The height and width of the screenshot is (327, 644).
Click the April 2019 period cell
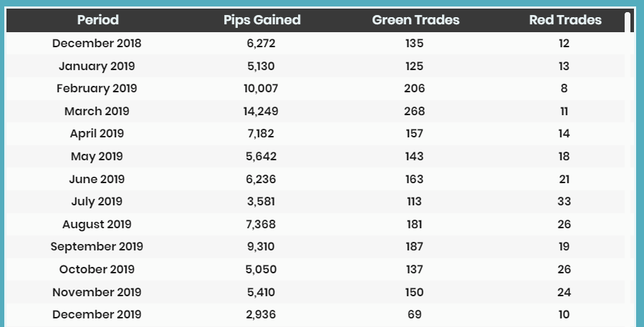tap(97, 134)
